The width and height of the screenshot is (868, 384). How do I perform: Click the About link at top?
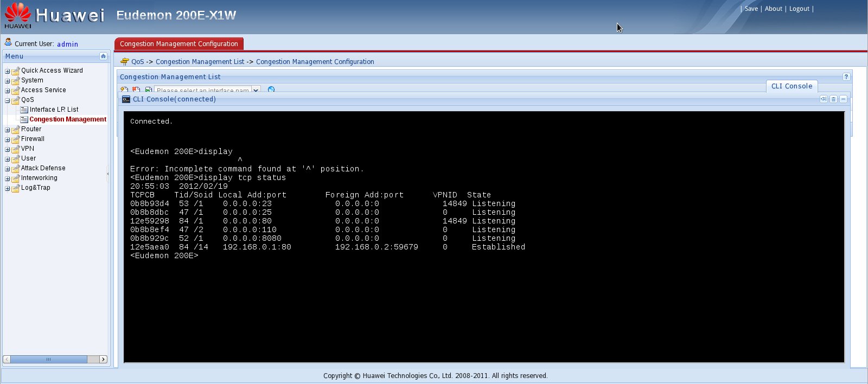coord(774,9)
